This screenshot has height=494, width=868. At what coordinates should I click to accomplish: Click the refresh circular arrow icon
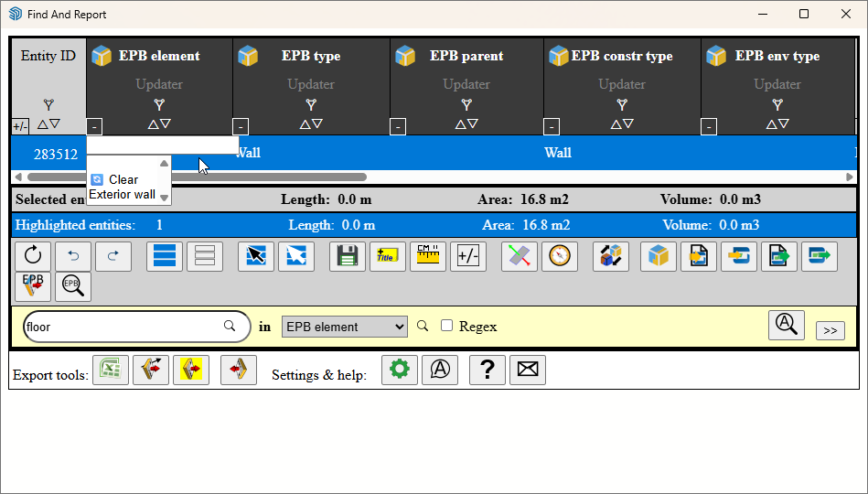[33, 256]
